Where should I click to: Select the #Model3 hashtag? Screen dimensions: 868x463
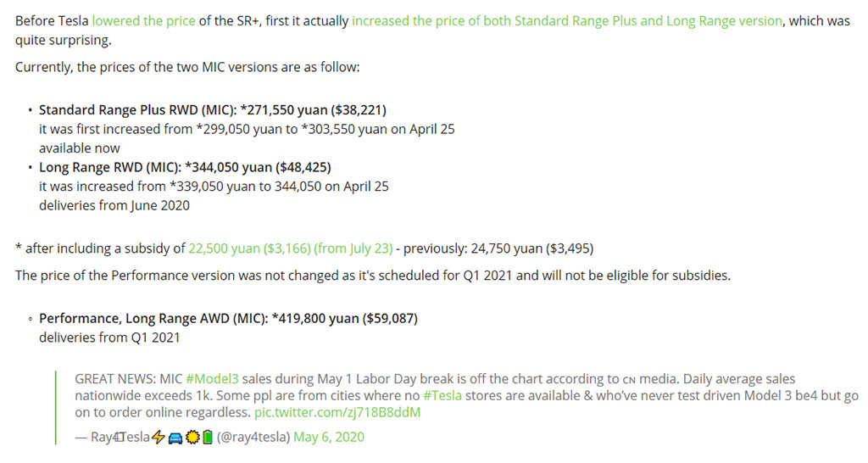[x=212, y=379]
